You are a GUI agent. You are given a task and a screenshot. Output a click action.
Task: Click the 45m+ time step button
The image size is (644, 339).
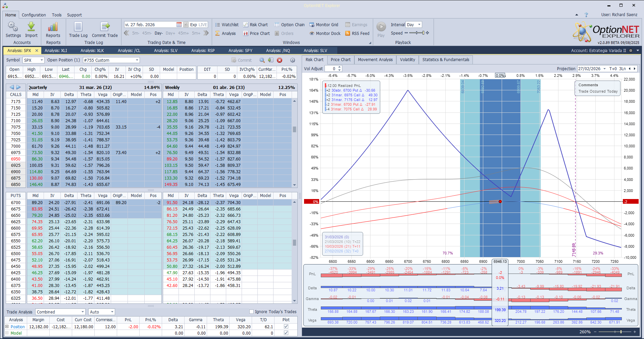click(x=184, y=33)
